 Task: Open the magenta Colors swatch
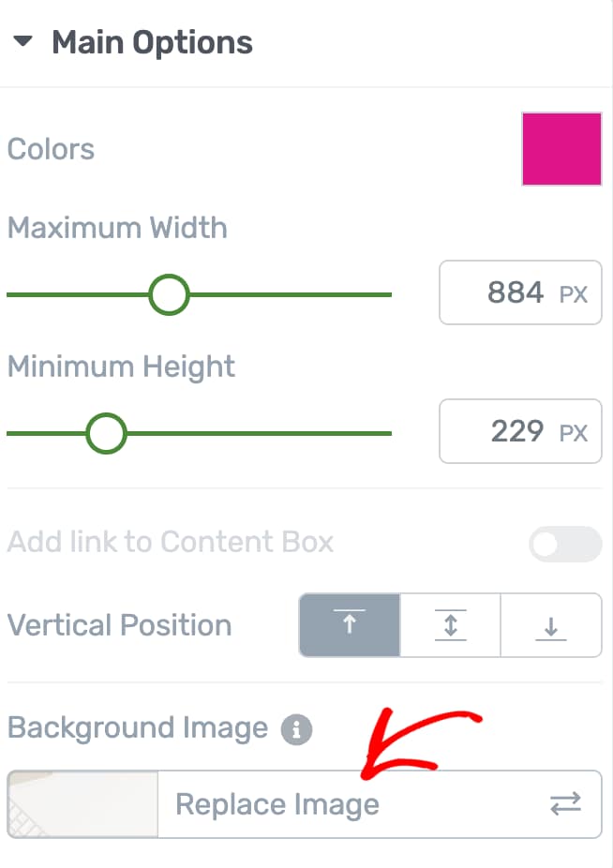point(561,149)
